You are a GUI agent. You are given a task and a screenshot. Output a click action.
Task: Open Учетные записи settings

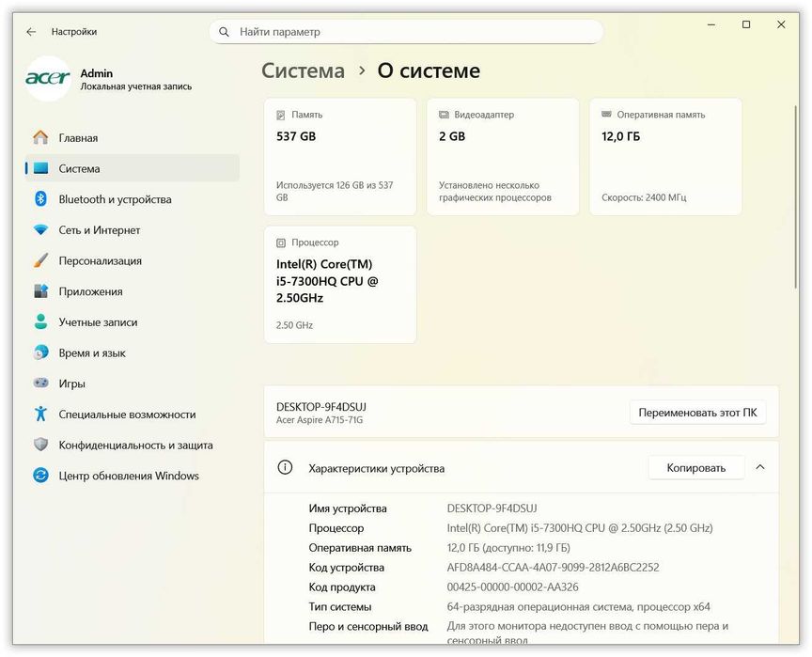[133, 321]
